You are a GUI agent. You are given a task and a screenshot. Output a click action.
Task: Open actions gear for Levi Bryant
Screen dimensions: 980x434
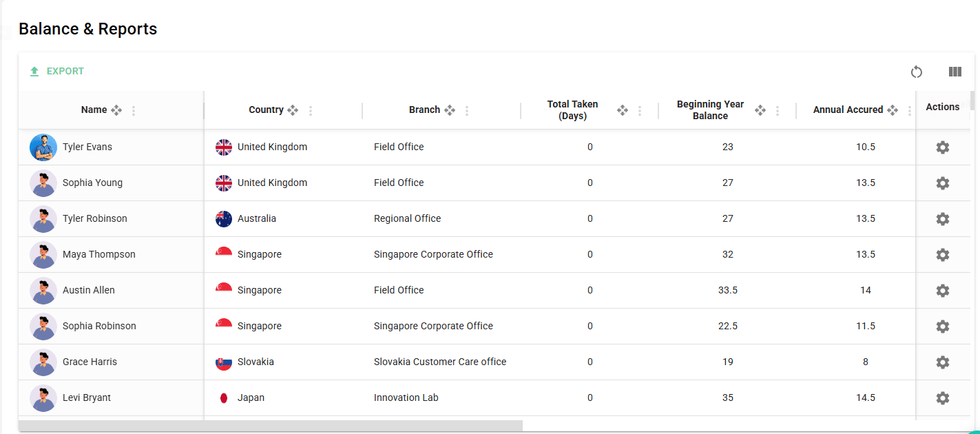[x=942, y=398]
